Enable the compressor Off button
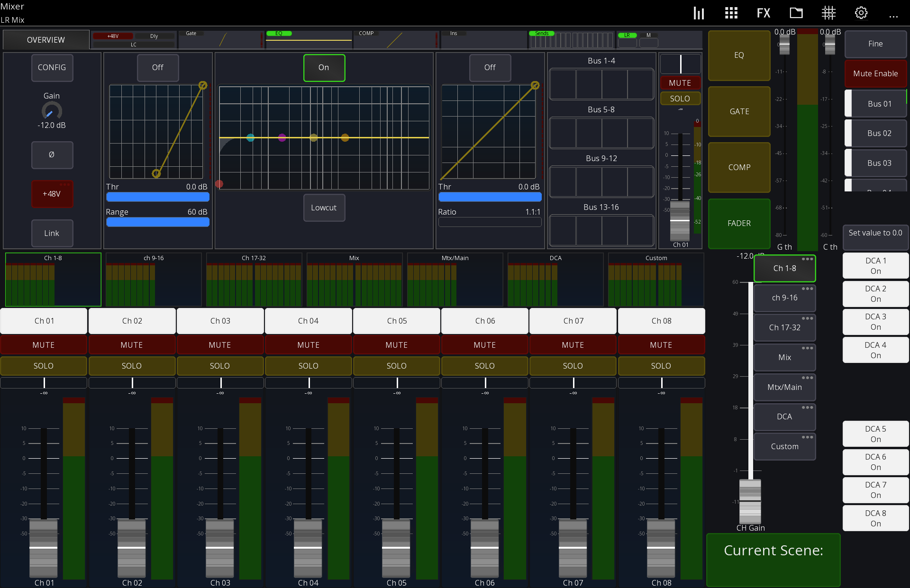 click(490, 68)
